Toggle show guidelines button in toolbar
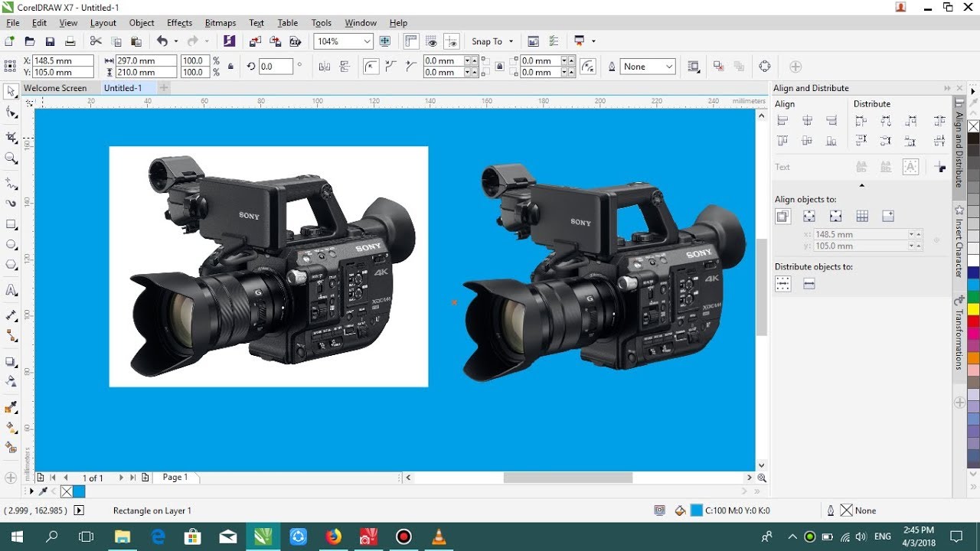Viewport: 980px width, 551px height. point(452,41)
